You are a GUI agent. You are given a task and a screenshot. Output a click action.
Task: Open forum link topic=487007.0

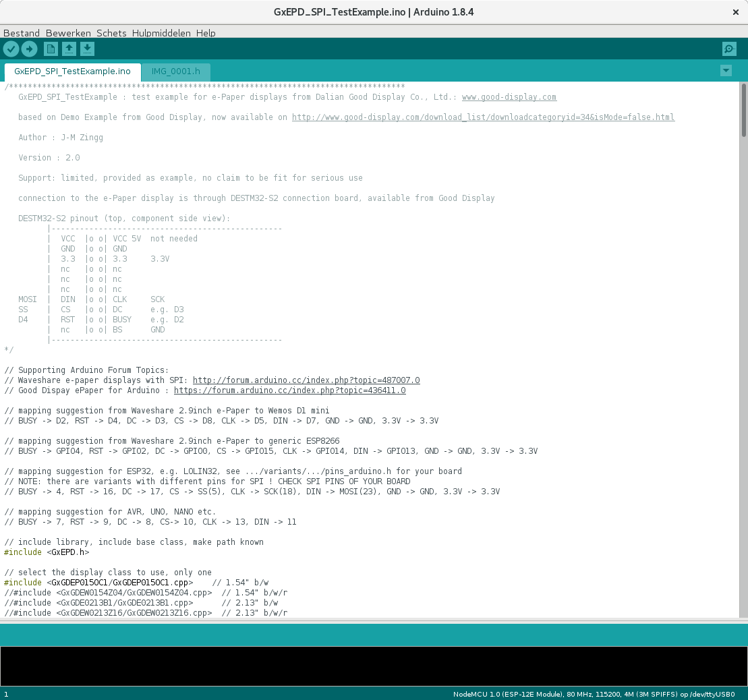(306, 380)
